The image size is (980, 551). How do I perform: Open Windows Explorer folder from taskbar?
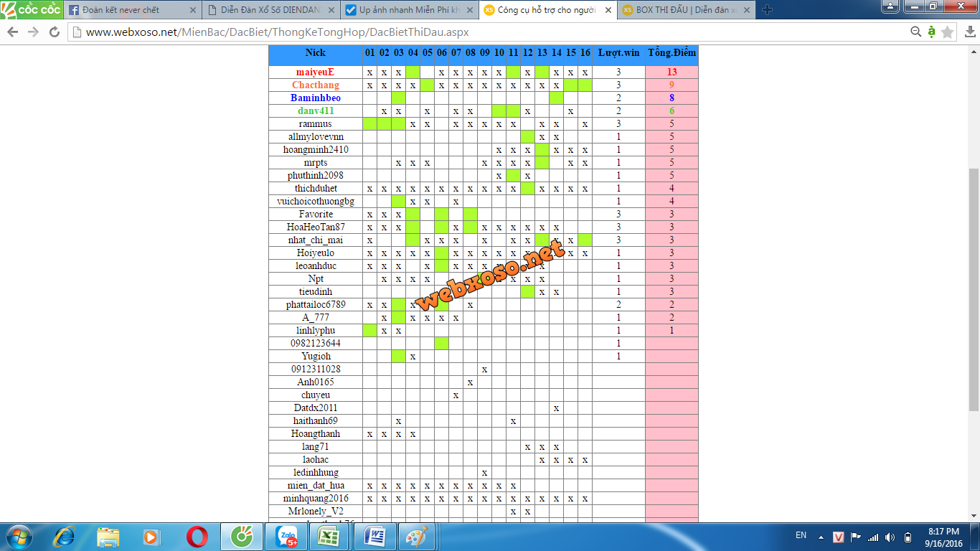108,537
